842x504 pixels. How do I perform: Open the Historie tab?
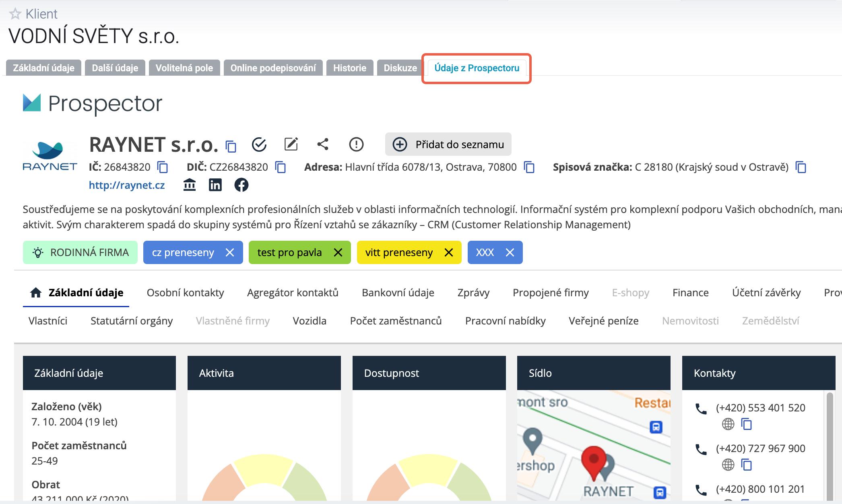point(350,68)
